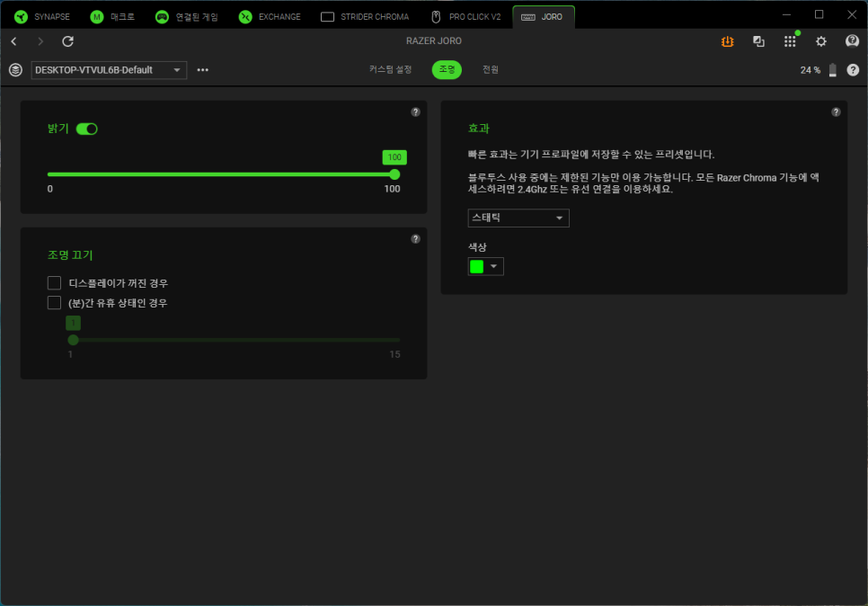Click the help icon in 효과 panel

click(836, 112)
